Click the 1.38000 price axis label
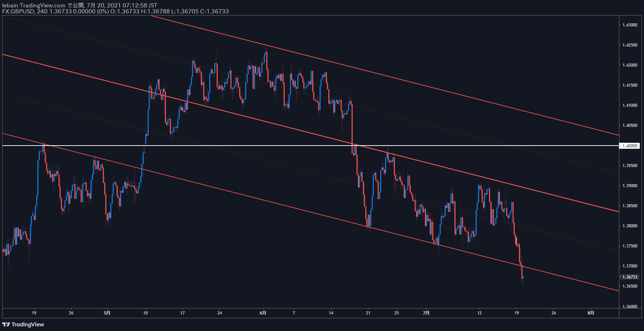This screenshot has width=644, height=331. click(x=630, y=226)
